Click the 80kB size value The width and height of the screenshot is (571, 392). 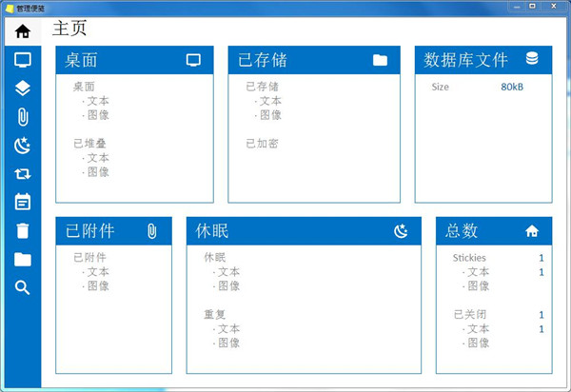(512, 87)
